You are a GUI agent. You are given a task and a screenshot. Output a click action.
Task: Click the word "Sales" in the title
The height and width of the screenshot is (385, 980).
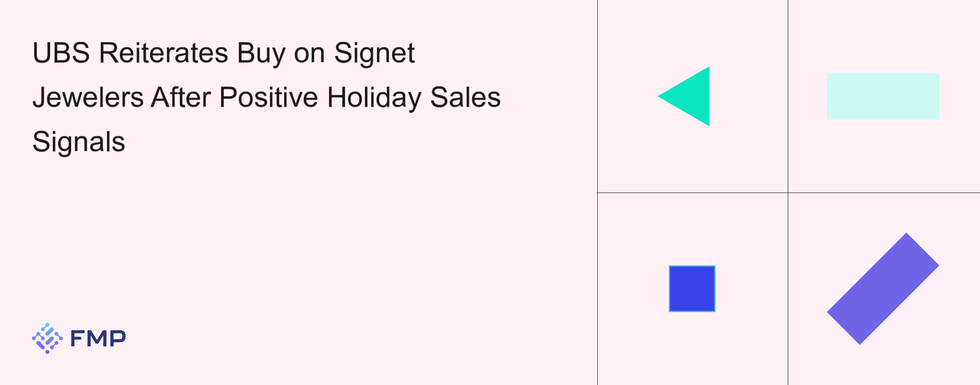coord(465,97)
